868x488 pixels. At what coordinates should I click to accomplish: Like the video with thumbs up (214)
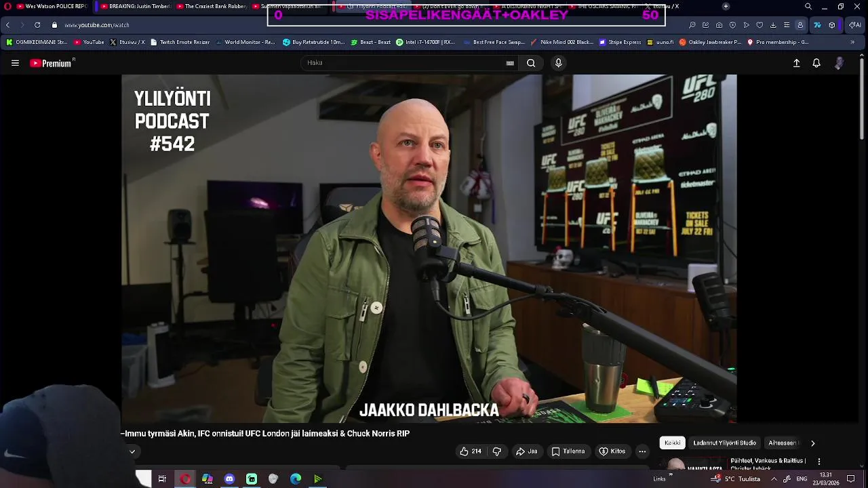point(471,451)
